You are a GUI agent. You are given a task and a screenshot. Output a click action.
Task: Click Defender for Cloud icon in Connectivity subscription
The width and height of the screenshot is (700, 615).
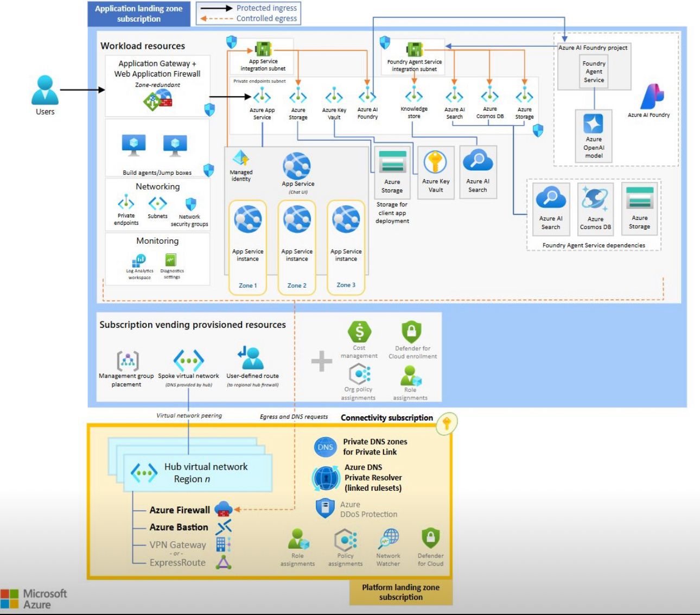pos(430,539)
